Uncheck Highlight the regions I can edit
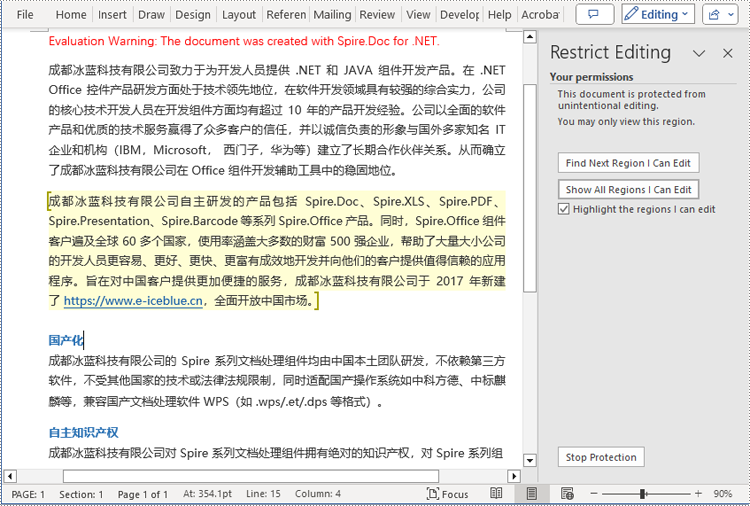Viewport: 750px width, 506px height. click(x=563, y=209)
